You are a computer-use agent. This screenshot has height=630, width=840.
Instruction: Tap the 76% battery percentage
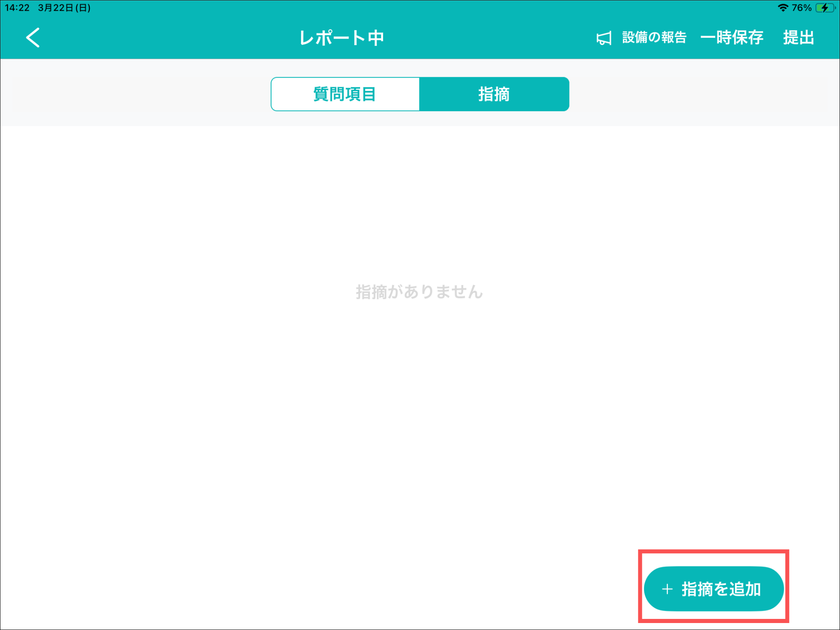(801, 8)
